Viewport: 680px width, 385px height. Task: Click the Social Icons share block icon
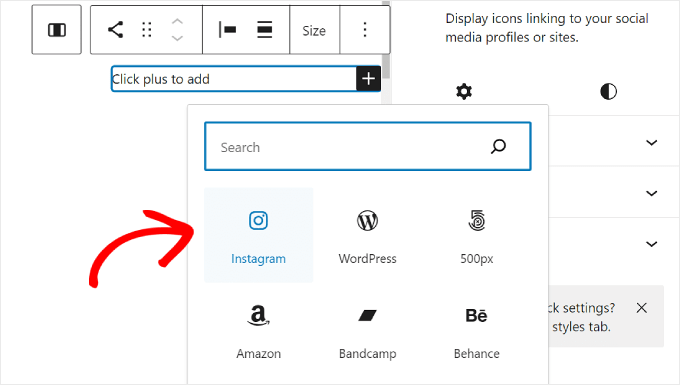[x=115, y=30]
